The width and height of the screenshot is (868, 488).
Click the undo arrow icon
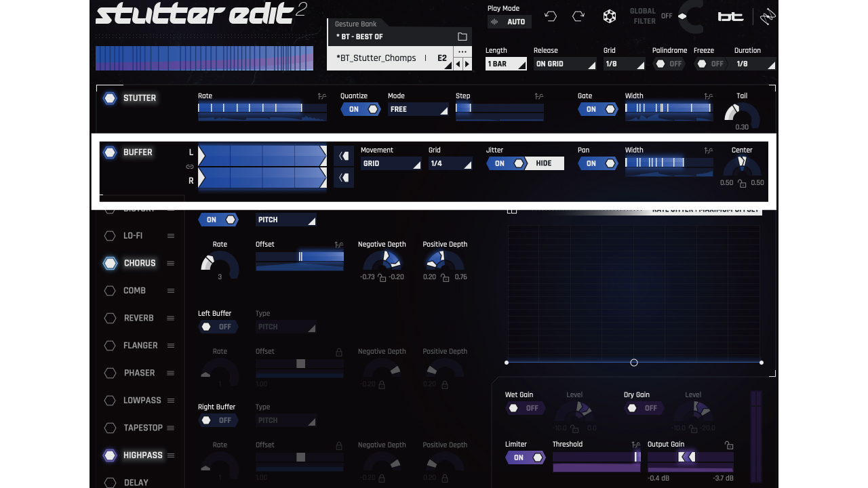pos(550,16)
